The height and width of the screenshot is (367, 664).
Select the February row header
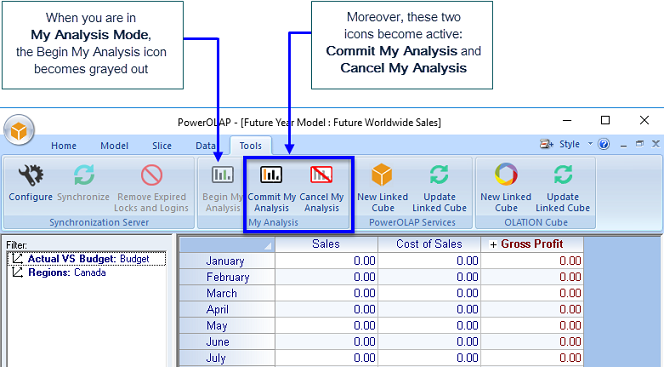[227, 277]
